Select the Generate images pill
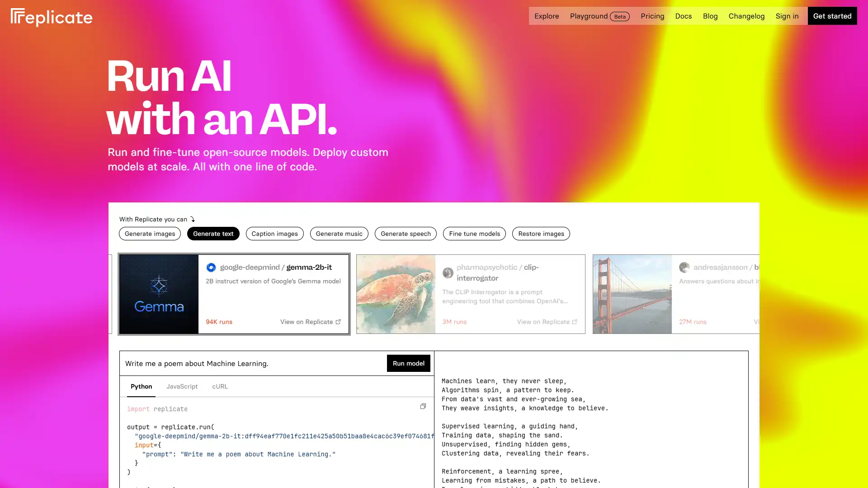The height and width of the screenshot is (488, 868). click(150, 234)
